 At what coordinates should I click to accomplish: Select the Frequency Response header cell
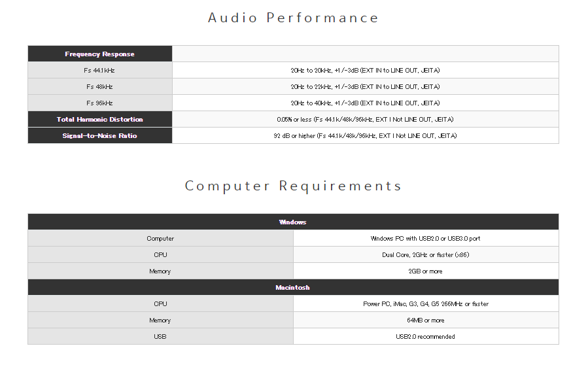100,54
